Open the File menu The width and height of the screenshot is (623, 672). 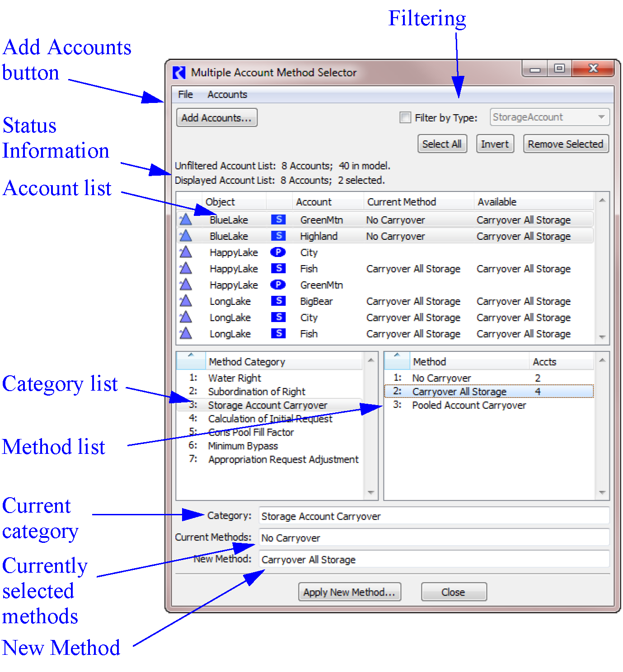tap(185, 94)
